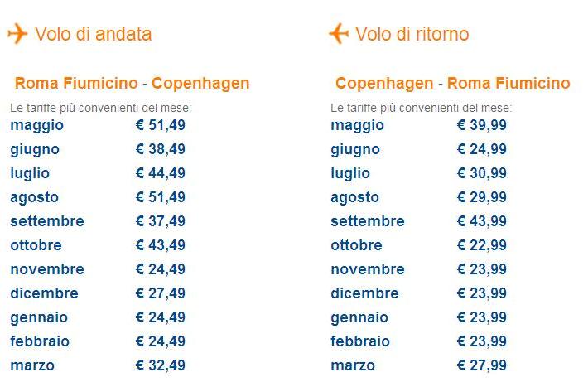Select settembre outbound fare € 37,49

click(x=161, y=221)
